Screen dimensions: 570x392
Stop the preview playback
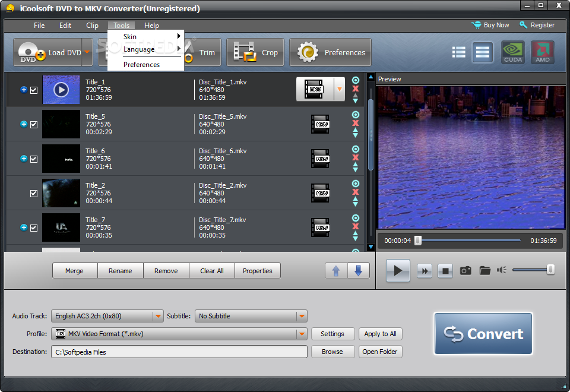click(x=445, y=271)
